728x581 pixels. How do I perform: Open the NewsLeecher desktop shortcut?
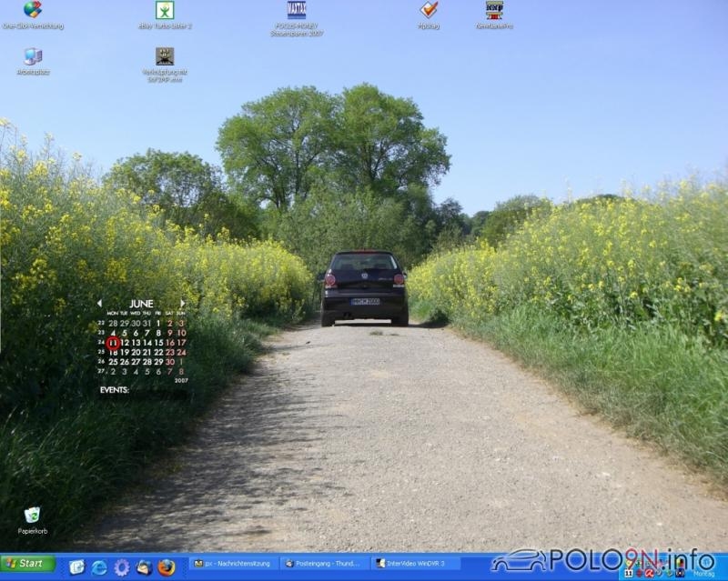[x=494, y=11]
